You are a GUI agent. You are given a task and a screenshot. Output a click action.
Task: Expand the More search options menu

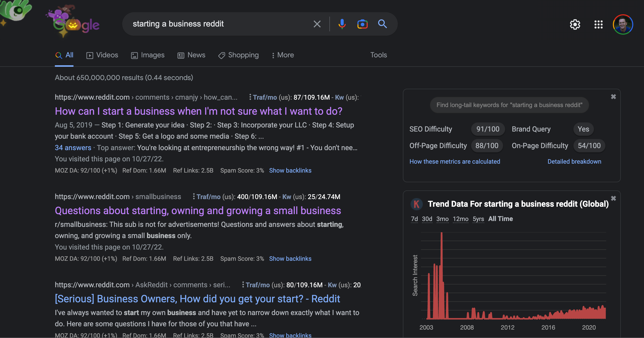[x=283, y=55]
